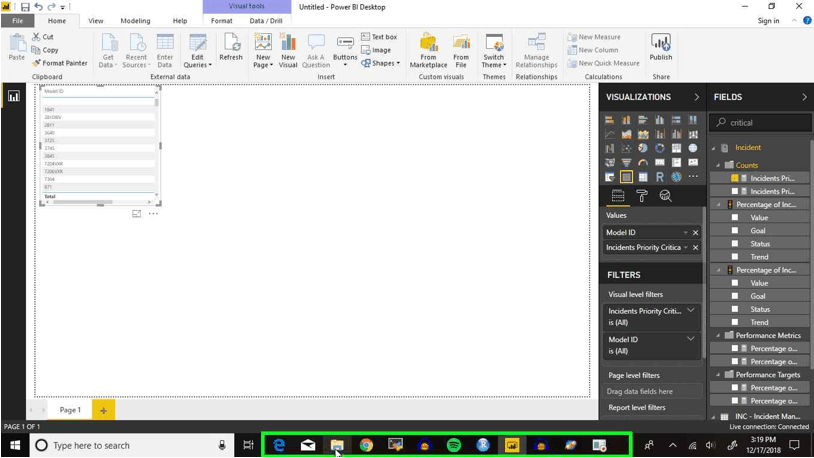The width and height of the screenshot is (814, 458).
Task: Select the Matrix visualization
Action: (643, 177)
